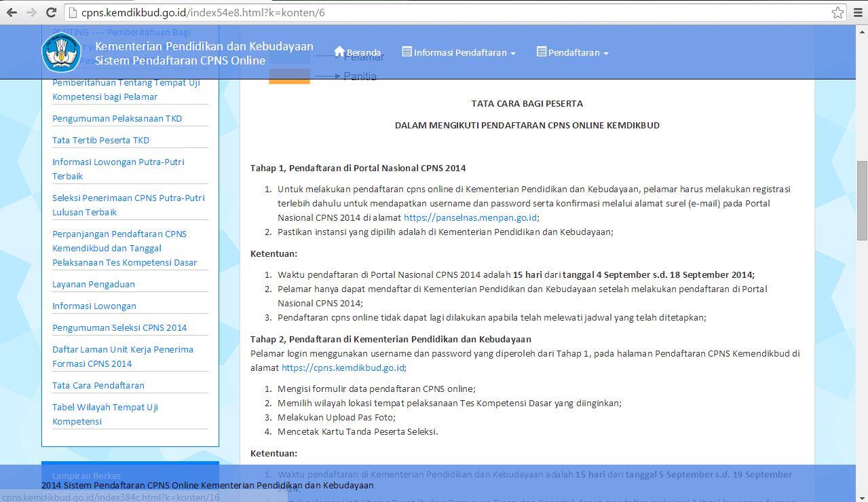
Task: Click text 'Mencetak Kartu Tanda Peserta Seleksi.'
Action: [x=358, y=431]
